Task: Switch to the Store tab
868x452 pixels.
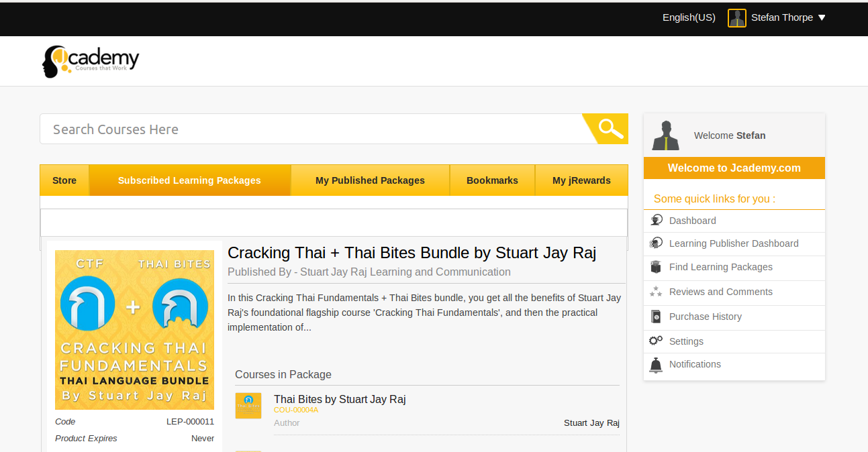Action: pos(64,180)
